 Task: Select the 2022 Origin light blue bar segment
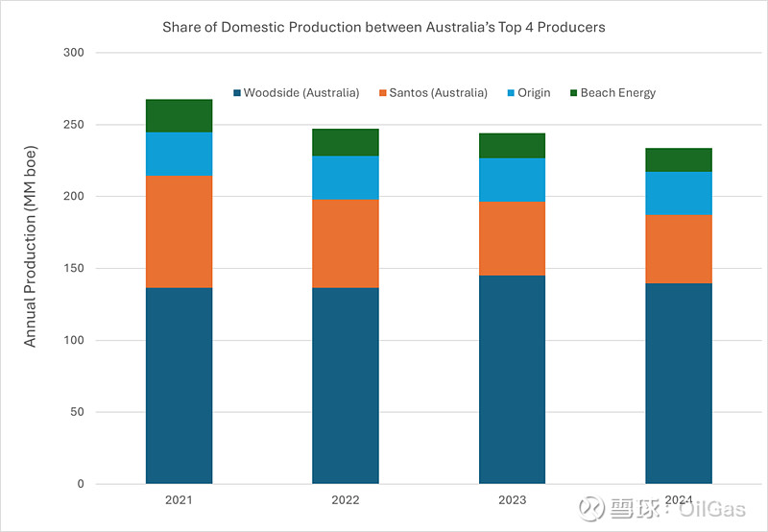pos(346,178)
